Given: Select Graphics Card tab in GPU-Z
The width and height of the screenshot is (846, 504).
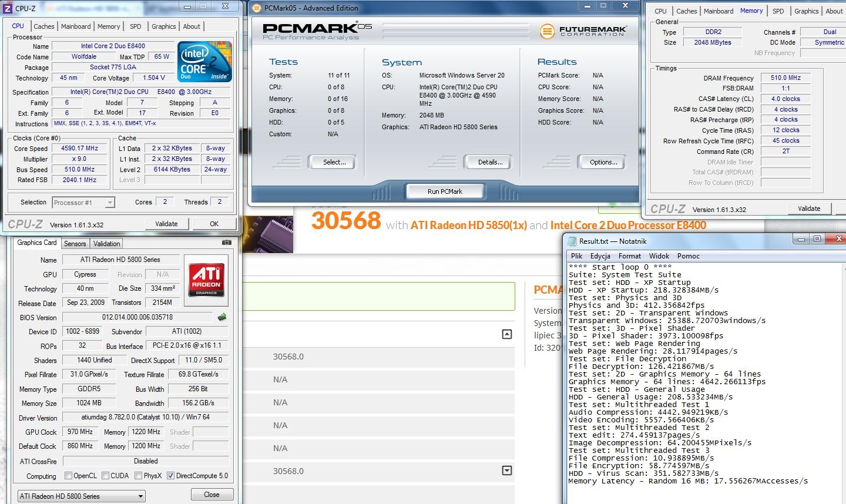Looking at the screenshot, I should (37, 243).
